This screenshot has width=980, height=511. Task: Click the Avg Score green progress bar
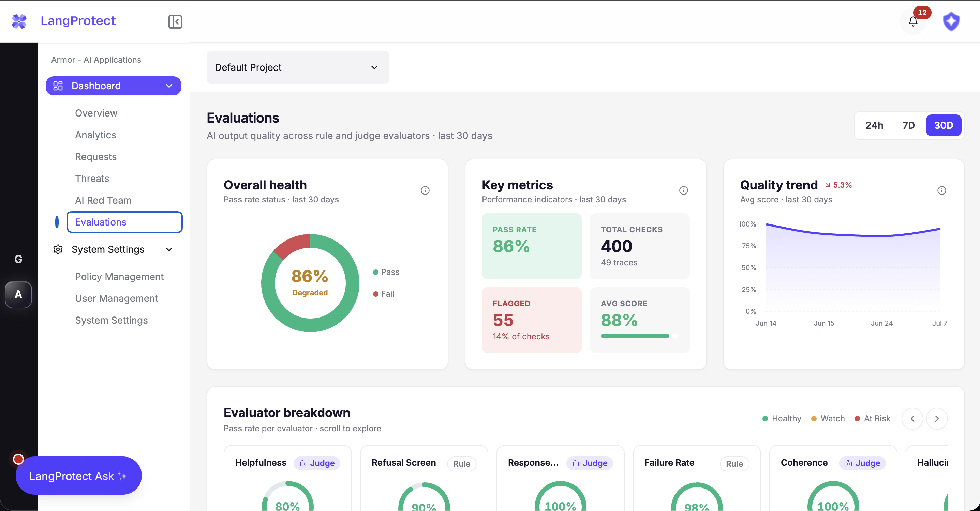click(639, 336)
